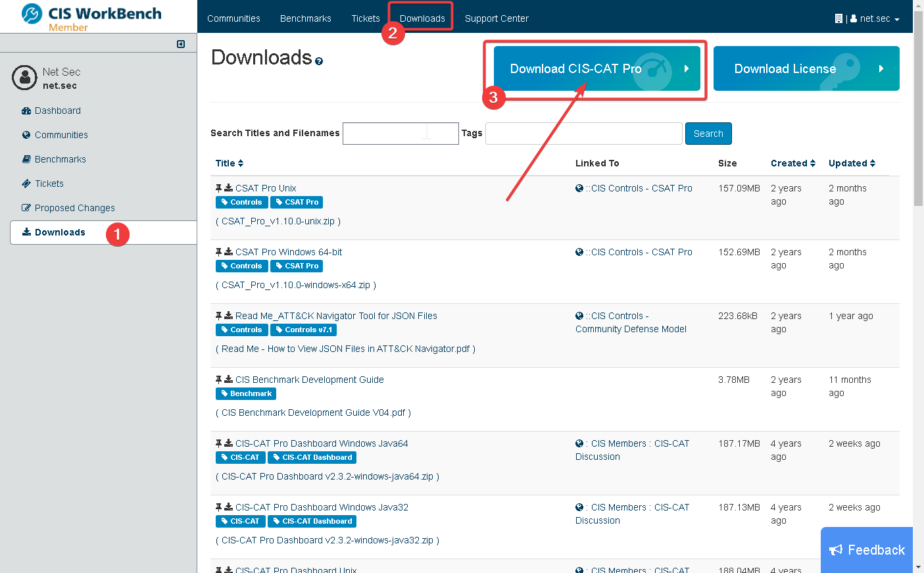
Task: Select the Downloads tab in top navigation
Action: pos(422,18)
